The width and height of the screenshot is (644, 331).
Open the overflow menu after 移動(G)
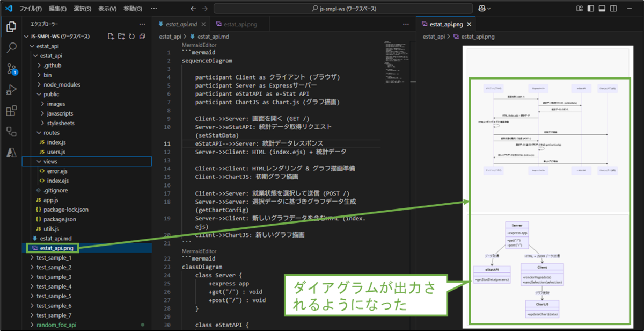pos(155,9)
